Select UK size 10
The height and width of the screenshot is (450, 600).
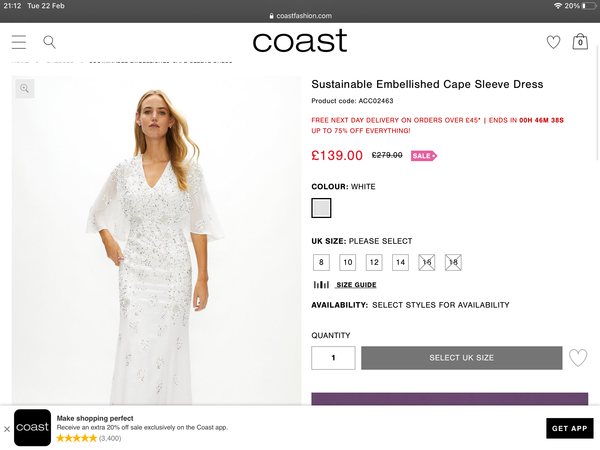coord(347,263)
